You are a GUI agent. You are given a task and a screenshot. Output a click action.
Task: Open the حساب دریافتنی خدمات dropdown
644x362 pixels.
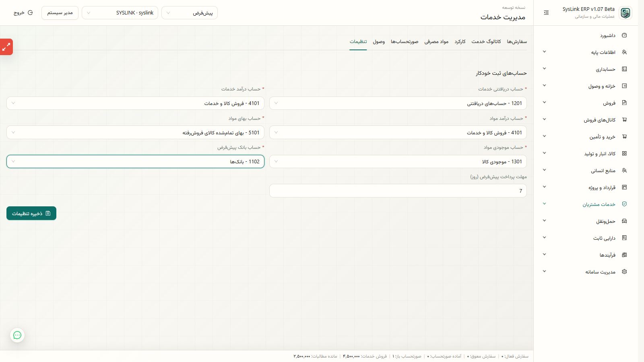click(398, 103)
